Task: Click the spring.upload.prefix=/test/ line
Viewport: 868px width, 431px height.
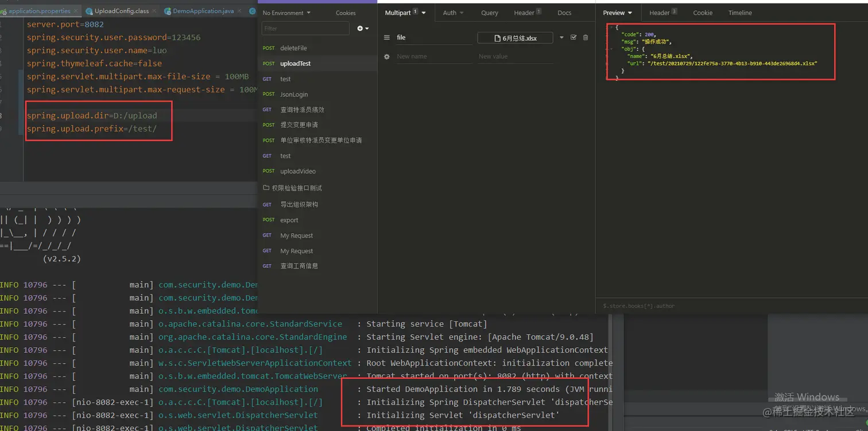Action: [92, 129]
